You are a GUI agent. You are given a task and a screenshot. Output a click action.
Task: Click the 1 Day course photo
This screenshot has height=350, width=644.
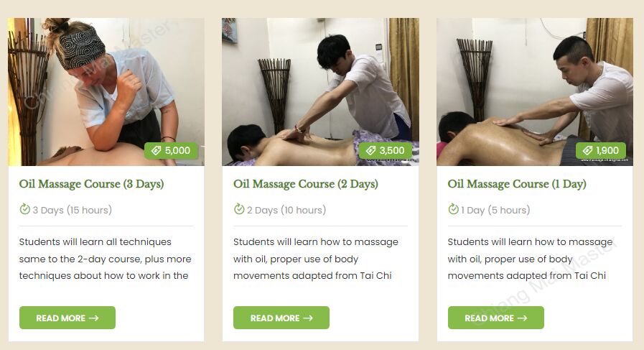coord(535,92)
